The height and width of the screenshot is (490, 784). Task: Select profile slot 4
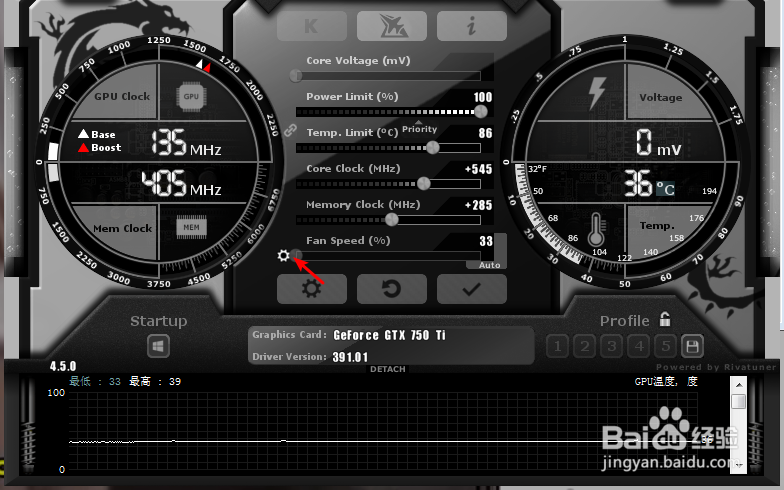[638, 346]
